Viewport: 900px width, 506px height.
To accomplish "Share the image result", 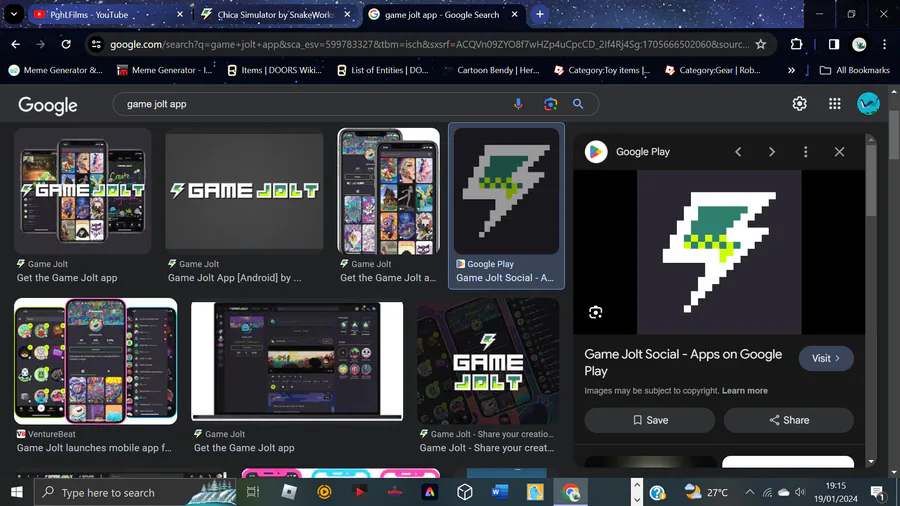I will pos(789,420).
